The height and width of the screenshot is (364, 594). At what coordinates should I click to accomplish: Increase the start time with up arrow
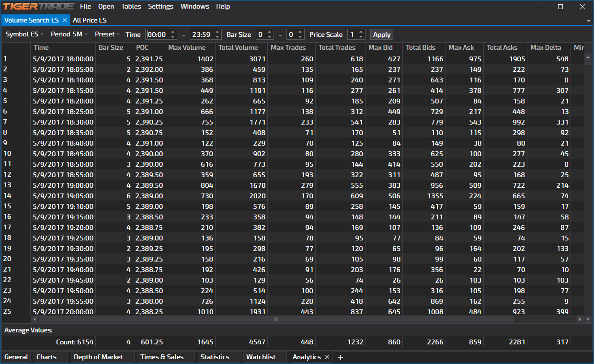coord(173,32)
